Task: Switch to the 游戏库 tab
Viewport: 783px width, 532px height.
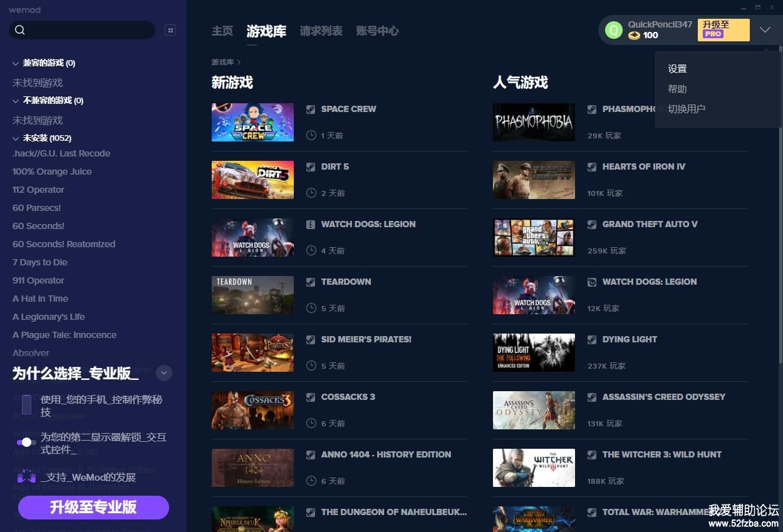Action: coord(266,31)
